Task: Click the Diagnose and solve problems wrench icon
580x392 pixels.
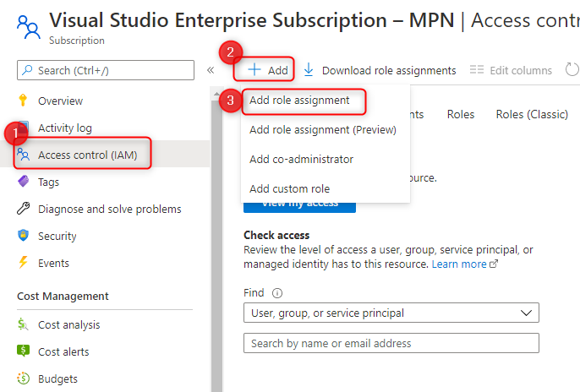Action: 24,209
